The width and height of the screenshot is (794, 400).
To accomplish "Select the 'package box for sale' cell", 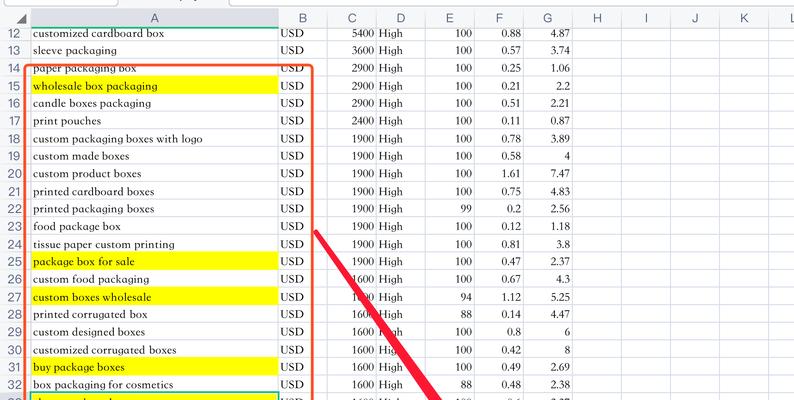I will click(x=154, y=262).
